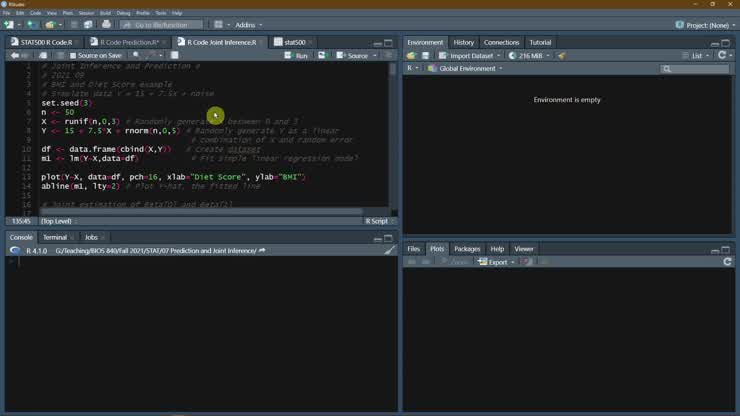Open the Source dropdown arrow
Viewport: 740px width, 416px height.
[375, 56]
